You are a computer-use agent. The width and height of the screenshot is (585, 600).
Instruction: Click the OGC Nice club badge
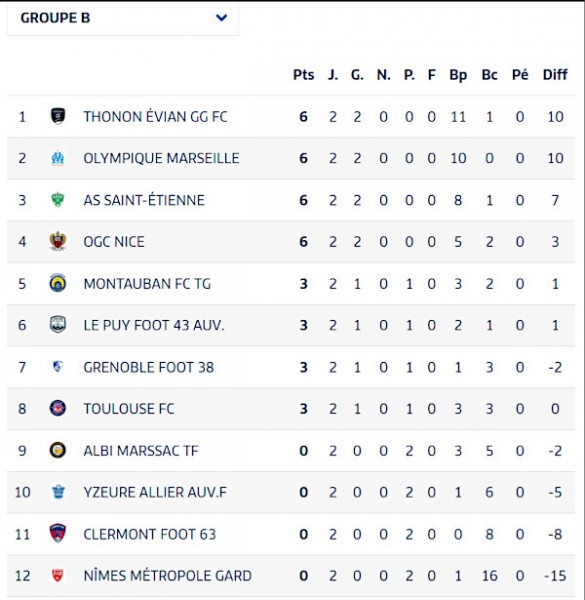tap(58, 241)
